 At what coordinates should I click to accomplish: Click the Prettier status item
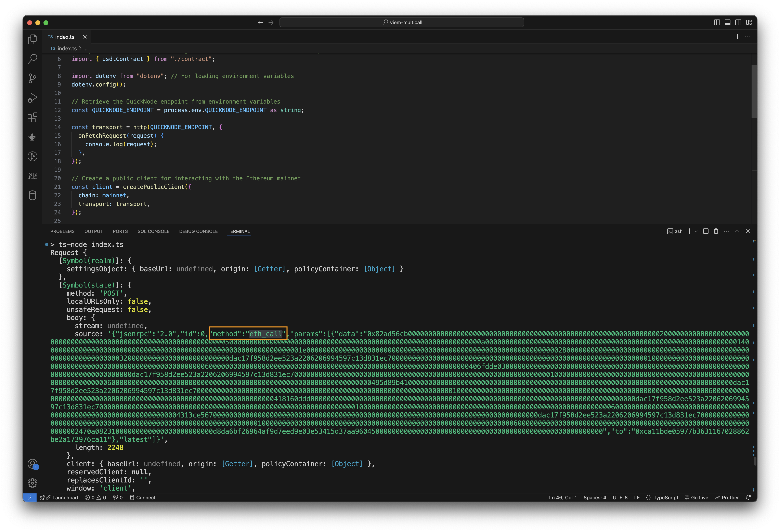[727, 497]
